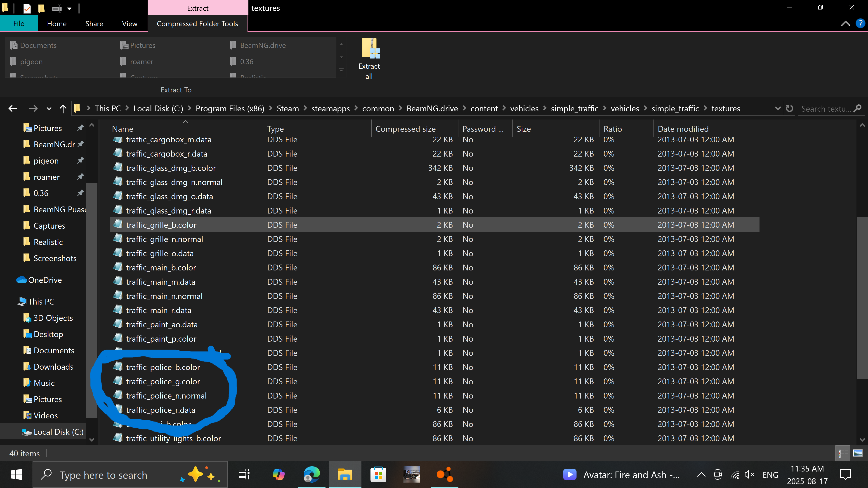Refresh the textures folder view
Screen dimensions: 868x488
(x=789, y=108)
